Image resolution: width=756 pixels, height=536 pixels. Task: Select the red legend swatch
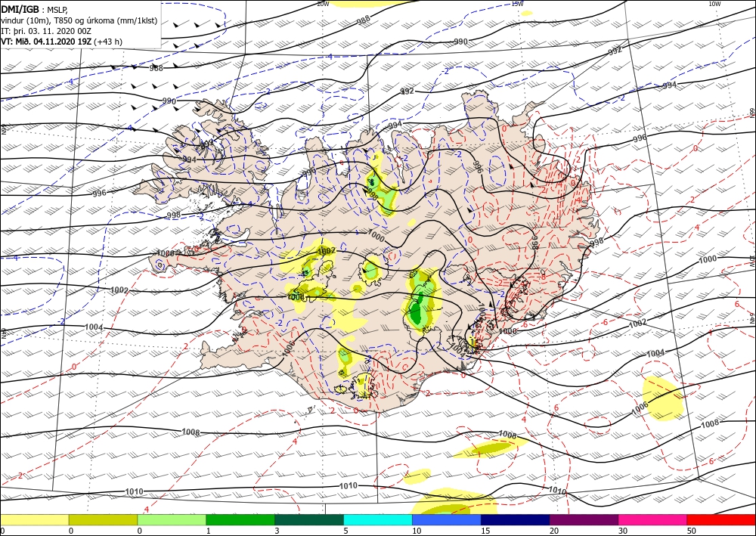[721, 519]
